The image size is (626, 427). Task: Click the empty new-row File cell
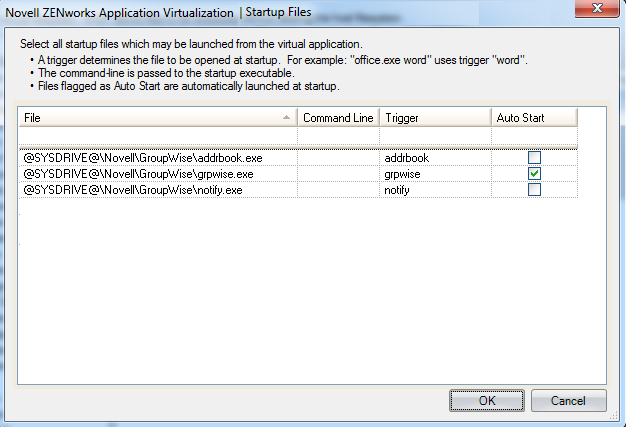click(158, 136)
